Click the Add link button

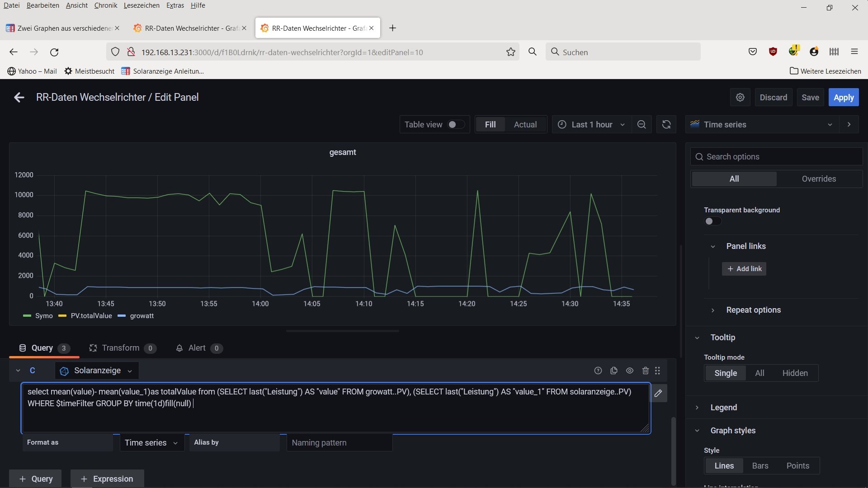(x=744, y=269)
